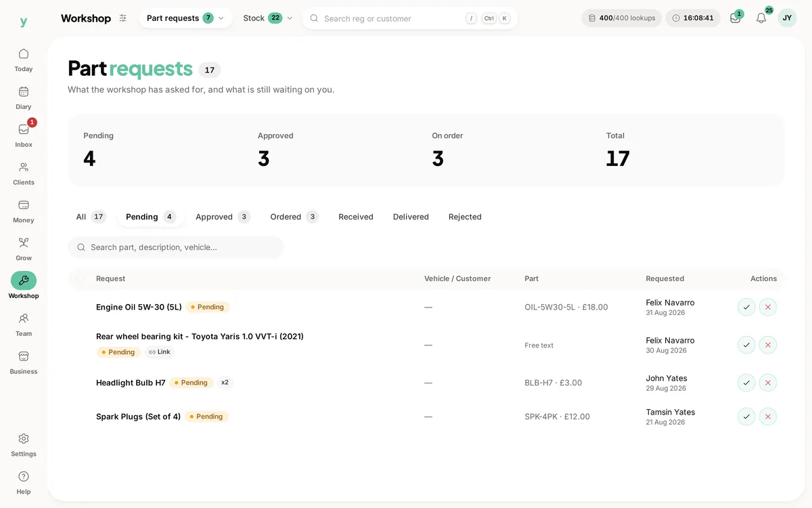Click the Request column header

[110, 278]
